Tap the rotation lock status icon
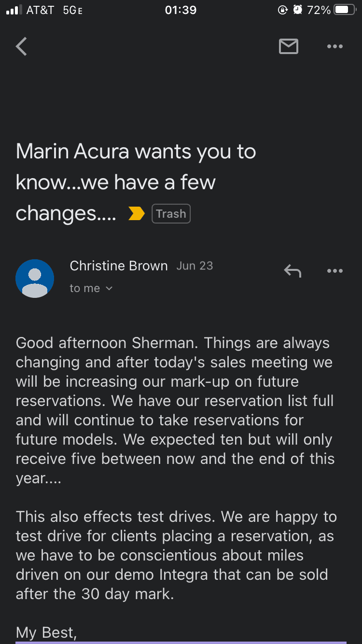 [283, 10]
